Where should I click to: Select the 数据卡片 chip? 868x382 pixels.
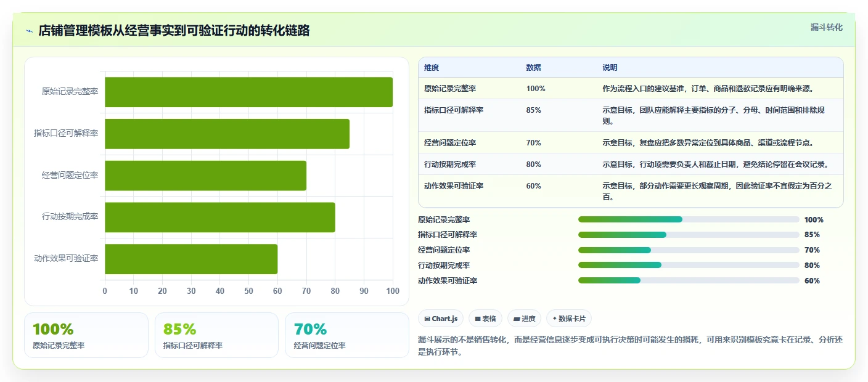coord(569,319)
